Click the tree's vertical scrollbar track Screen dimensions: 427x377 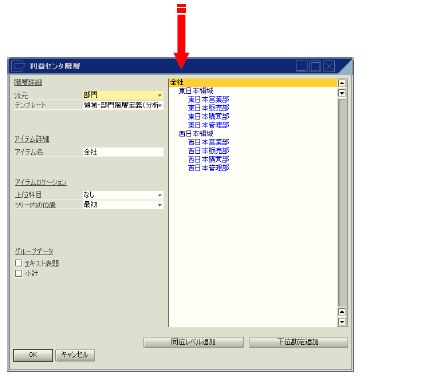[342, 202]
